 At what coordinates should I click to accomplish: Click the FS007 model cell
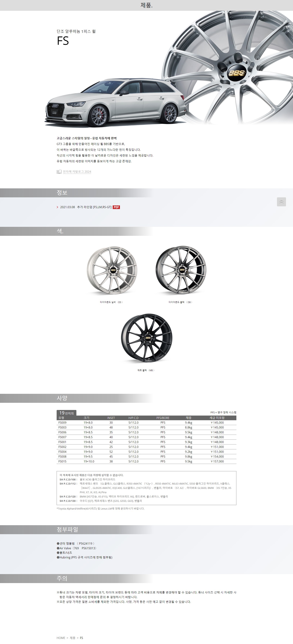click(x=63, y=437)
